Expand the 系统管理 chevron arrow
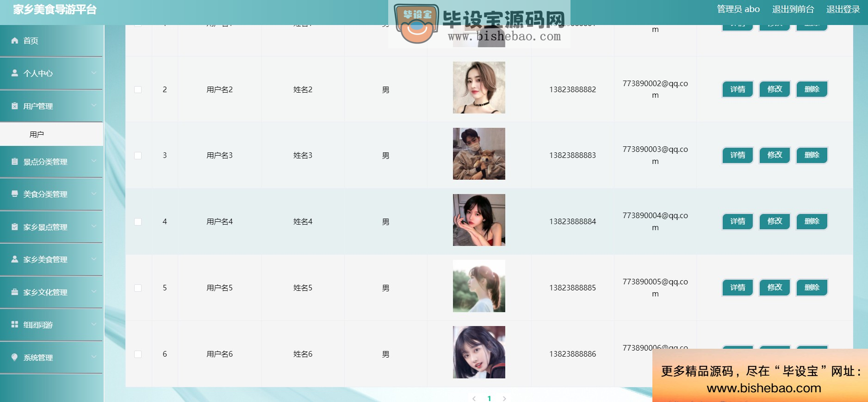The height and width of the screenshot is (402, 868). [94, 357]
